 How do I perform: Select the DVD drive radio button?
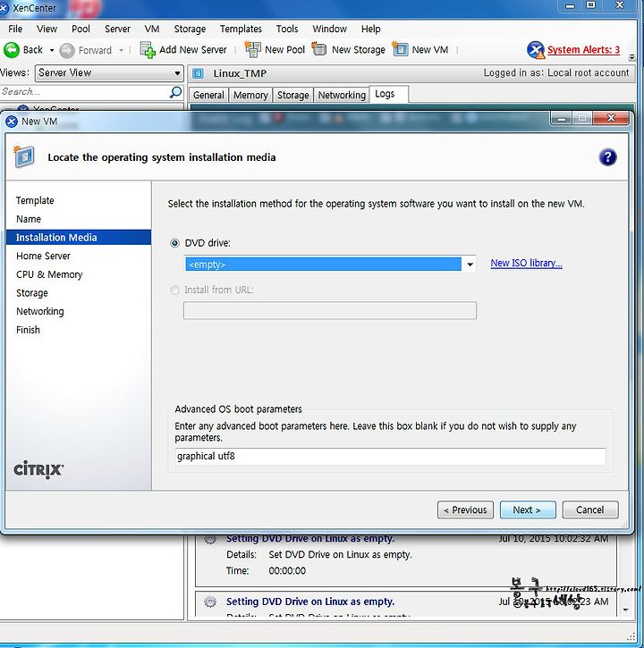click(175, 243)
